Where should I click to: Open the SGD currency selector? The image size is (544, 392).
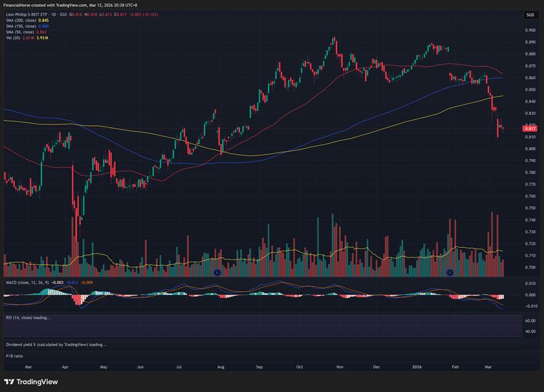point(530,14)
